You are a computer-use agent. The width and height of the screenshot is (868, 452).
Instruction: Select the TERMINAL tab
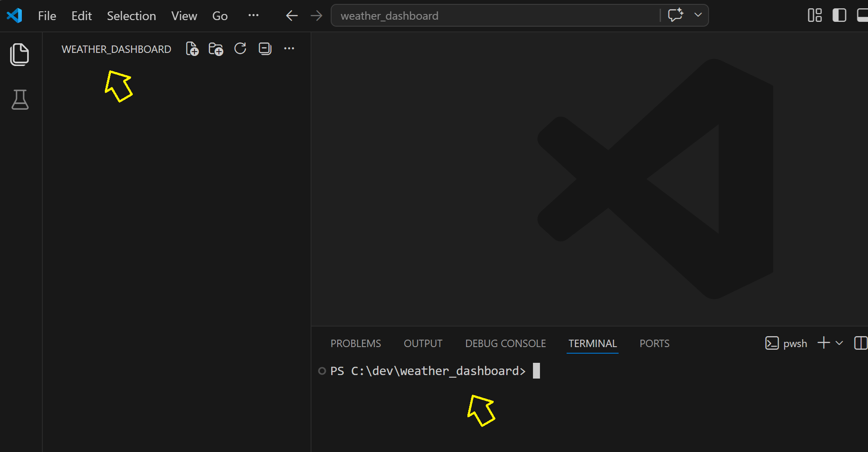592,344
